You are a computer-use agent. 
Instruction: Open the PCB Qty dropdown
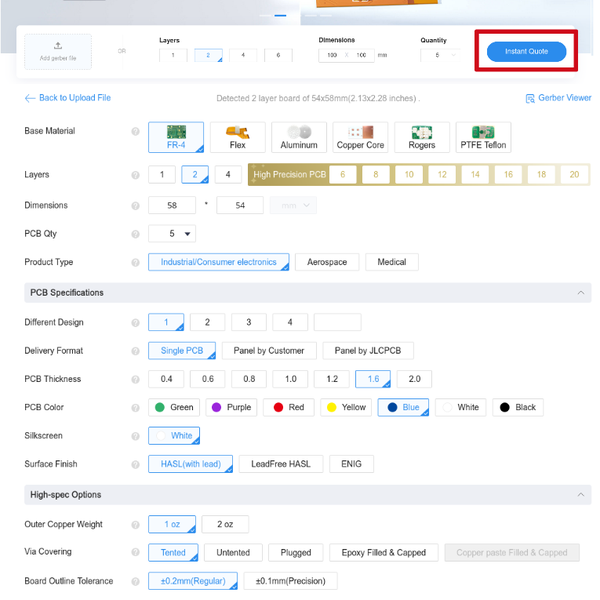coord(172,234)
